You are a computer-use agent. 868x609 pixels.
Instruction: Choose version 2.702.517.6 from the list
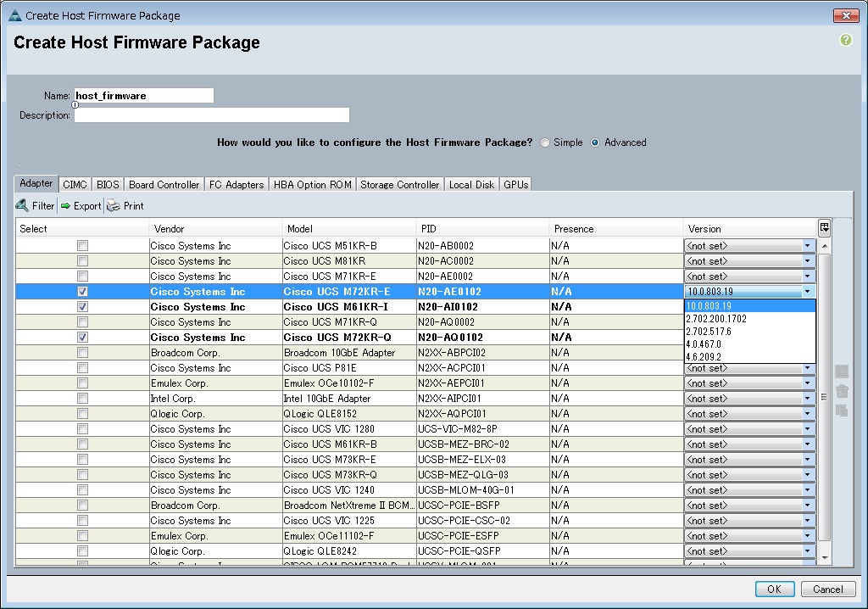(750, 332)
